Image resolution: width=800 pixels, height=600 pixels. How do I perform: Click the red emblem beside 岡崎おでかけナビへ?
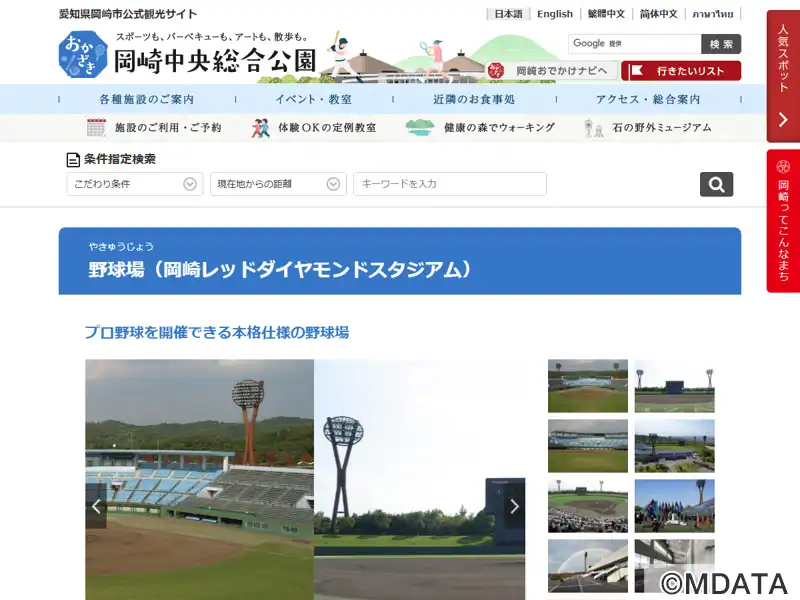coord(495,70)
